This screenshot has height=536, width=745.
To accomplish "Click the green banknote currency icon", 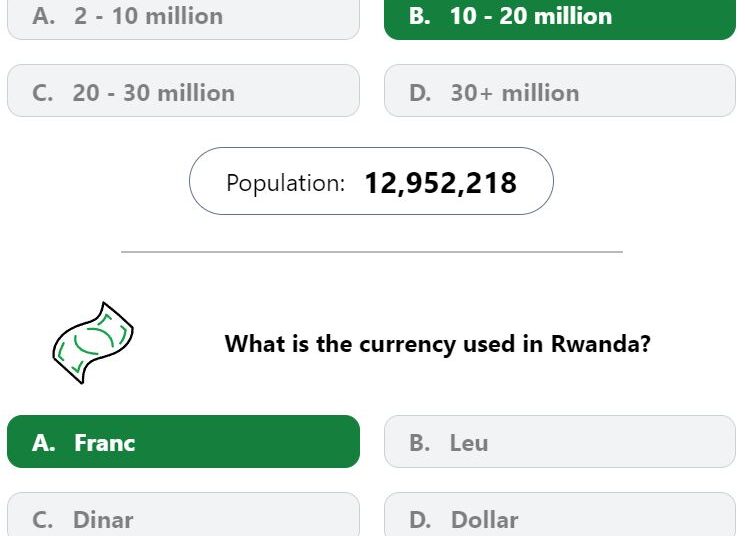I will tap(93, 343).
